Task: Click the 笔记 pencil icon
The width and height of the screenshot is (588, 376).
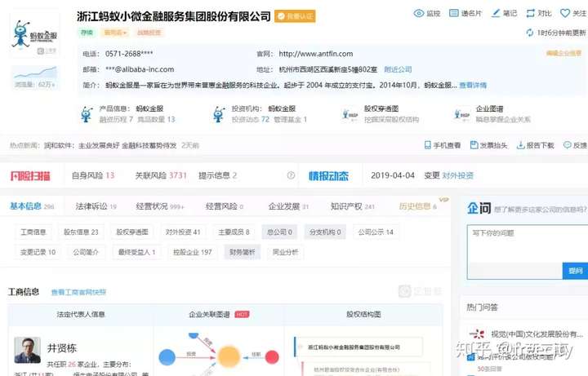Action: pos(496,14)
